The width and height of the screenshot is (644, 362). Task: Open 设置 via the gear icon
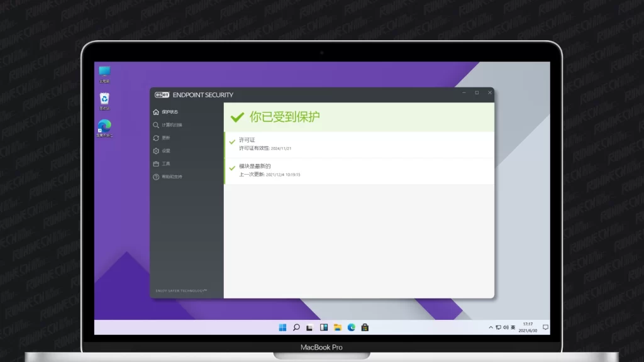(156, 151)
